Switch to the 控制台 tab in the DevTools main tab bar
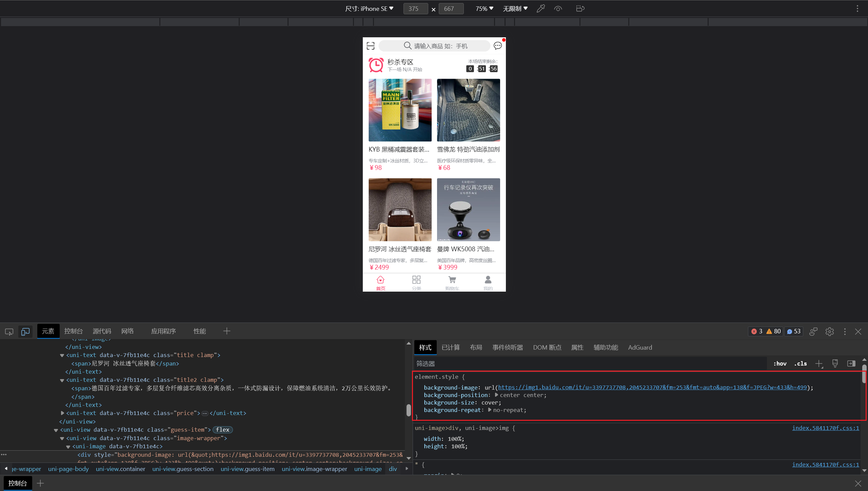This screenshot has width=868, height=491. [74, 331]
